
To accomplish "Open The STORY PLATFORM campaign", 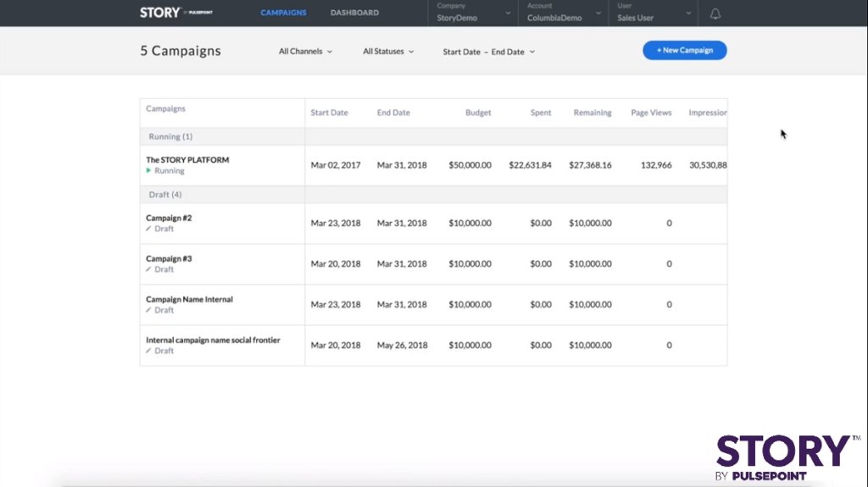I will pyautogui.click(x=187, y=159).
